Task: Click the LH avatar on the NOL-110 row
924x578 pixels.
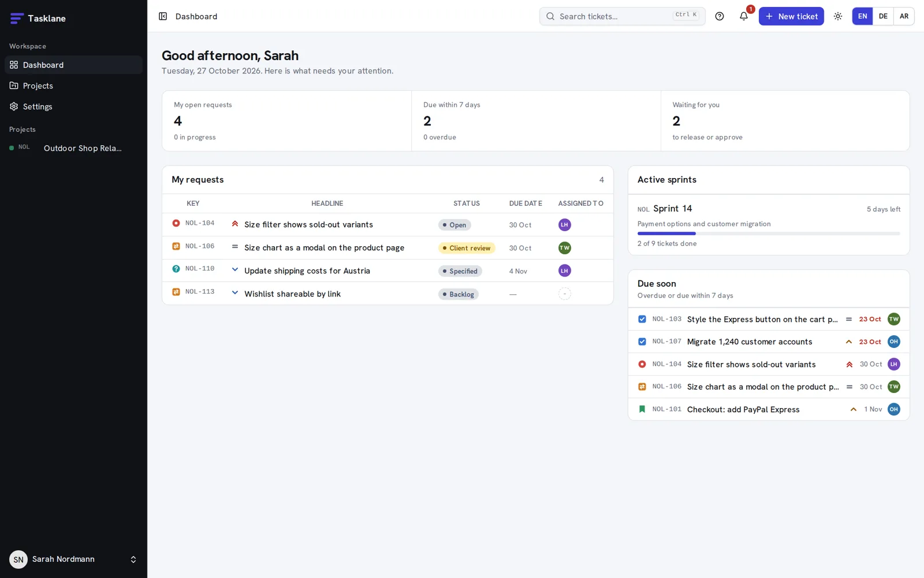Action: tap(565, 271)
